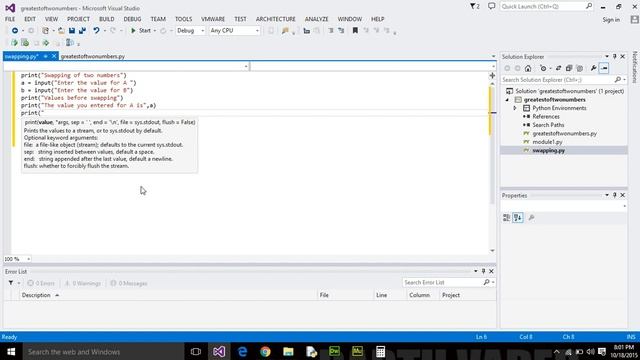Open Properties via the wrench icon in Solution Explorer
The width and height of the screenshot is (640, 360).
pyautogui.click(x=593, y=68)
